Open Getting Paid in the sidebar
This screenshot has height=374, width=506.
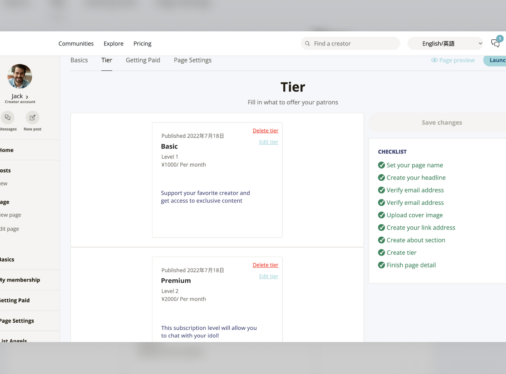15,300
